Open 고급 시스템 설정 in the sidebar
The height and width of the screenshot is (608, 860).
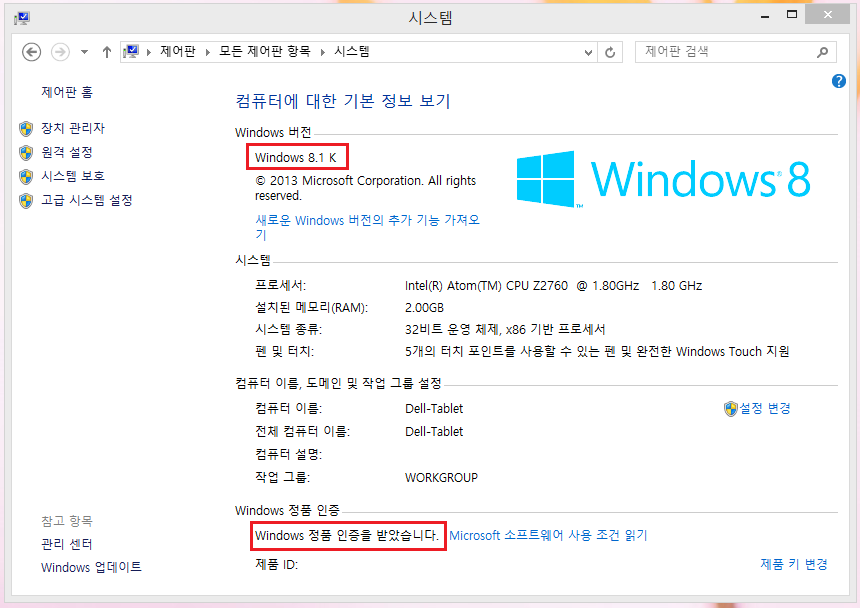point(87,200)
